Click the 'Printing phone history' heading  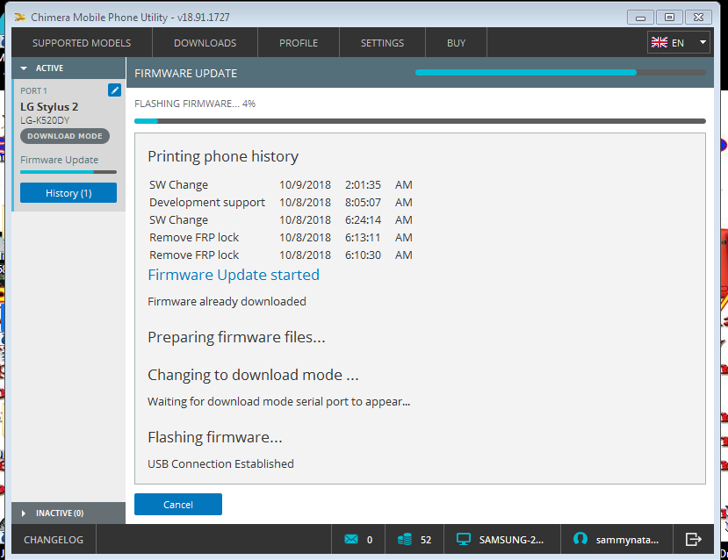(223, 156)
